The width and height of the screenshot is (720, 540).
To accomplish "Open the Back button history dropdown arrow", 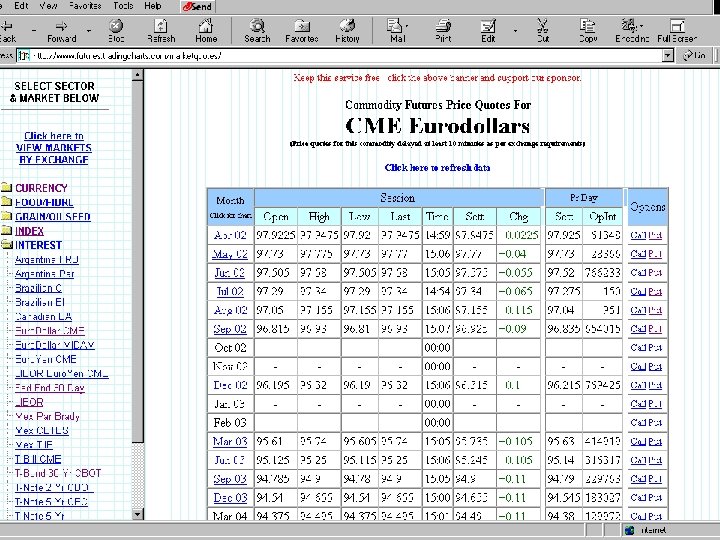I will pyautogui.click(x=34, y=31).
